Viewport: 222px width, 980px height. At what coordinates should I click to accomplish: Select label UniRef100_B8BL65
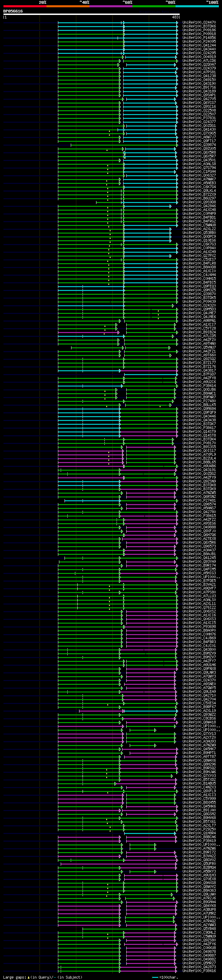[199, 462]
